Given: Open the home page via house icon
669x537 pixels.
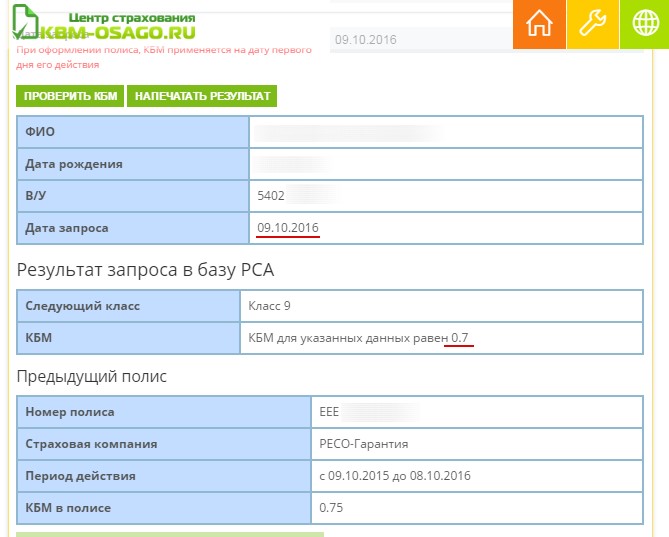Looking at the screenshot, I should [x=539, y=24].
